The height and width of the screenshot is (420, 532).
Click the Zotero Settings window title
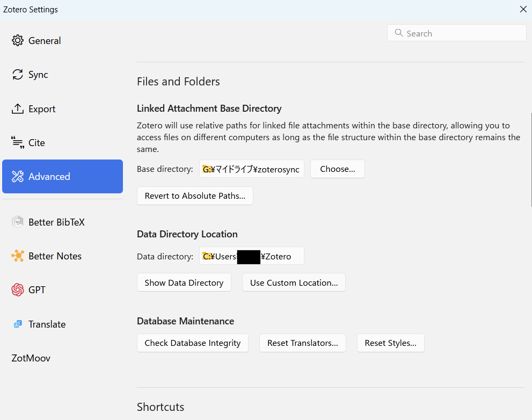point(31,10)
